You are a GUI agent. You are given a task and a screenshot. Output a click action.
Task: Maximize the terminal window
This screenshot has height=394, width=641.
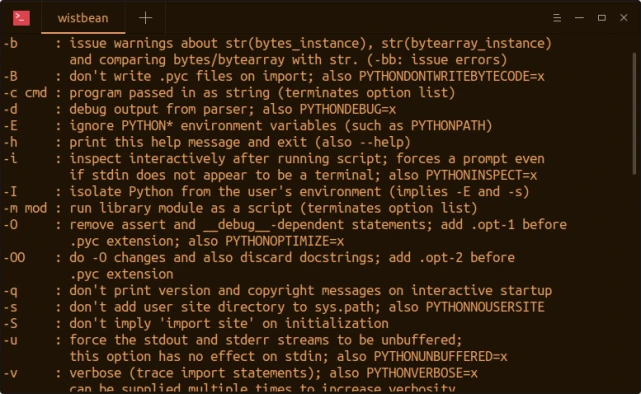pos(601,18)
